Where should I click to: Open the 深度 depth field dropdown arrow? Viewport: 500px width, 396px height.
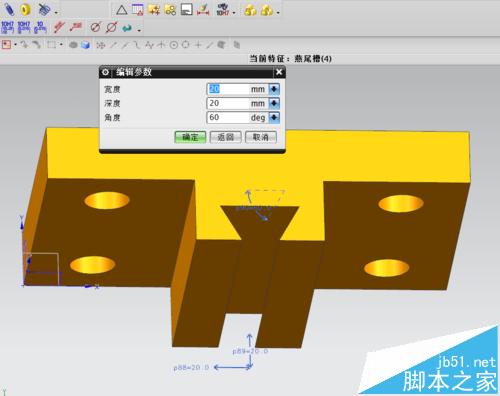(x=274, y=103)
